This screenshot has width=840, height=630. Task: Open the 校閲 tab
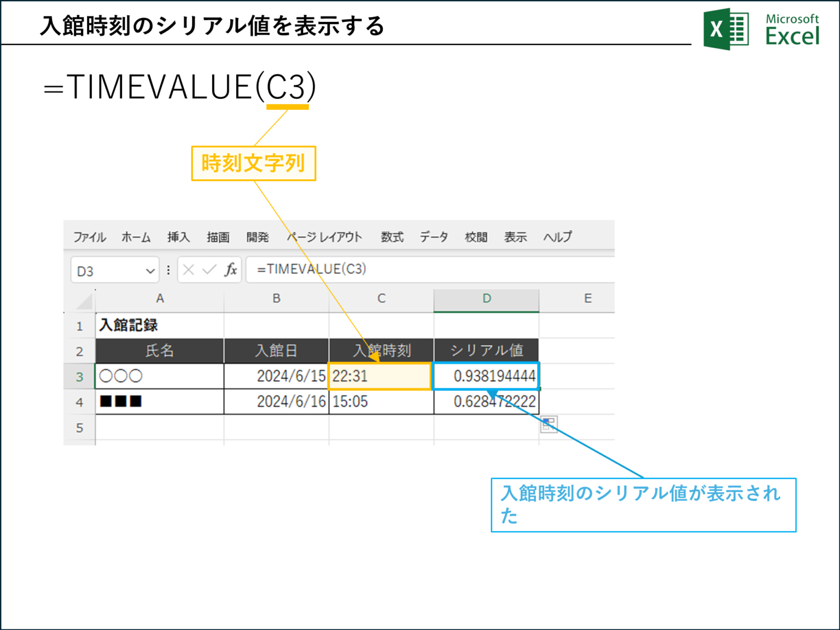pyautogui.click(x=476, y=237)
